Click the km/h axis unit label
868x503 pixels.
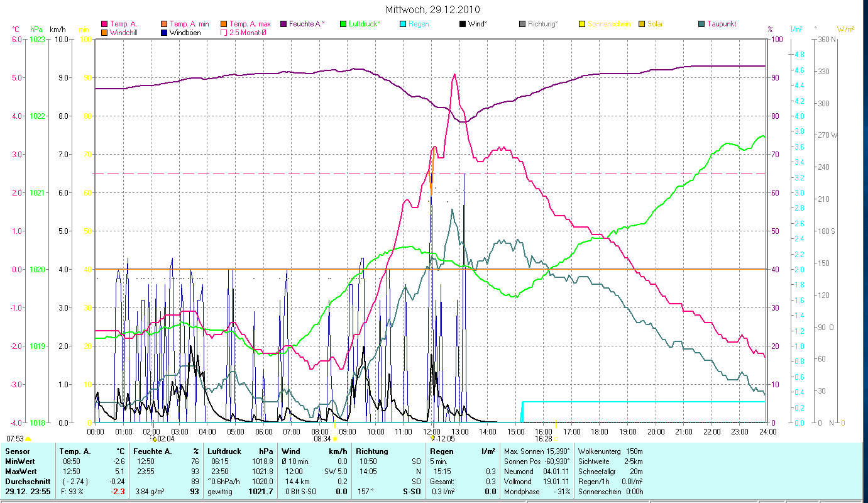57,30
